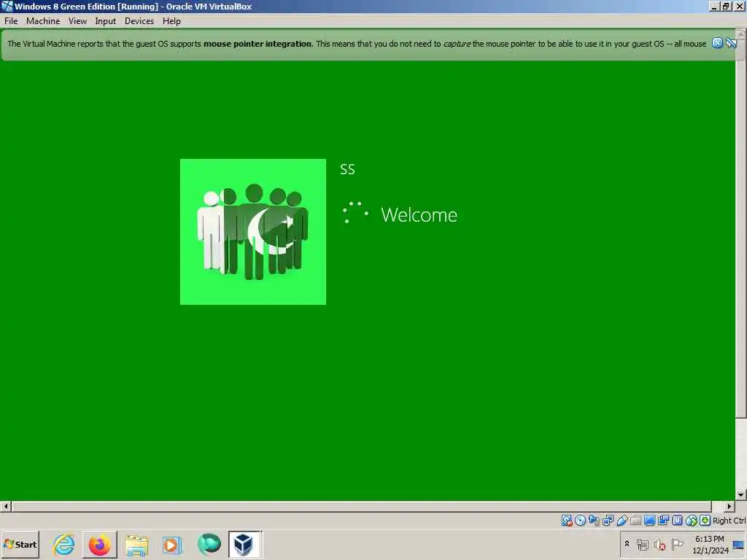The width and height of the screenshot is (747, 560).
Task: Click the muted volume tray icon
Action: point(659,544)
